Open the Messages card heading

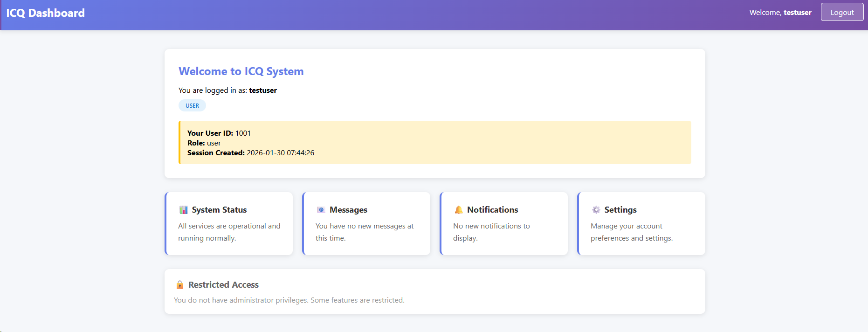coord(348,210)
